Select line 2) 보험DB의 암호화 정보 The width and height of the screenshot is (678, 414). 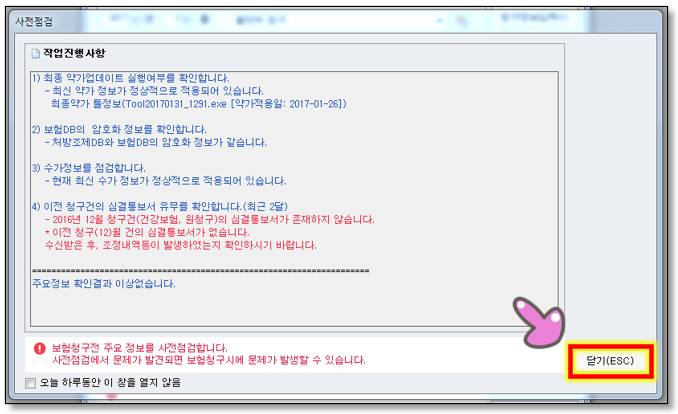tap(119, 129)
